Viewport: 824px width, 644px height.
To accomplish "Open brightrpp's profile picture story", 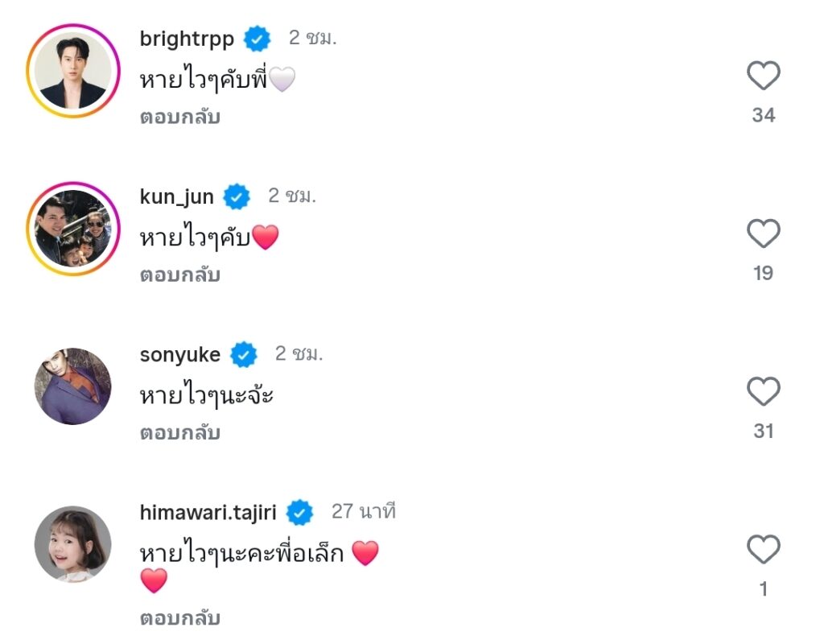I will [72, 71].
